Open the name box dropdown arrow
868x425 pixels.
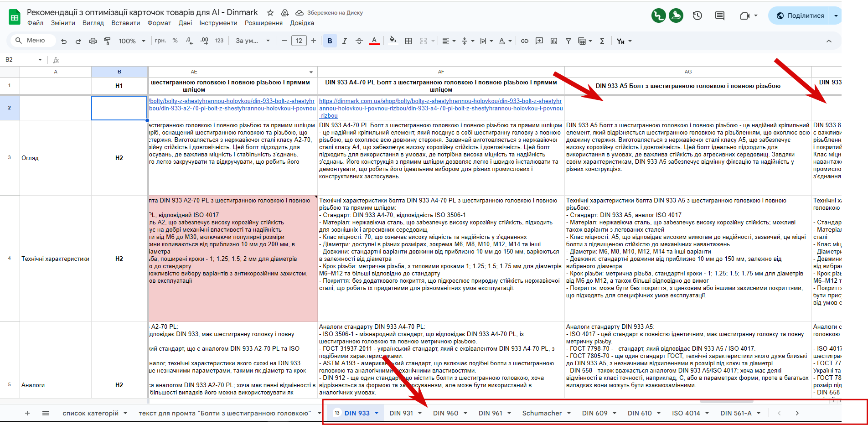40,60
